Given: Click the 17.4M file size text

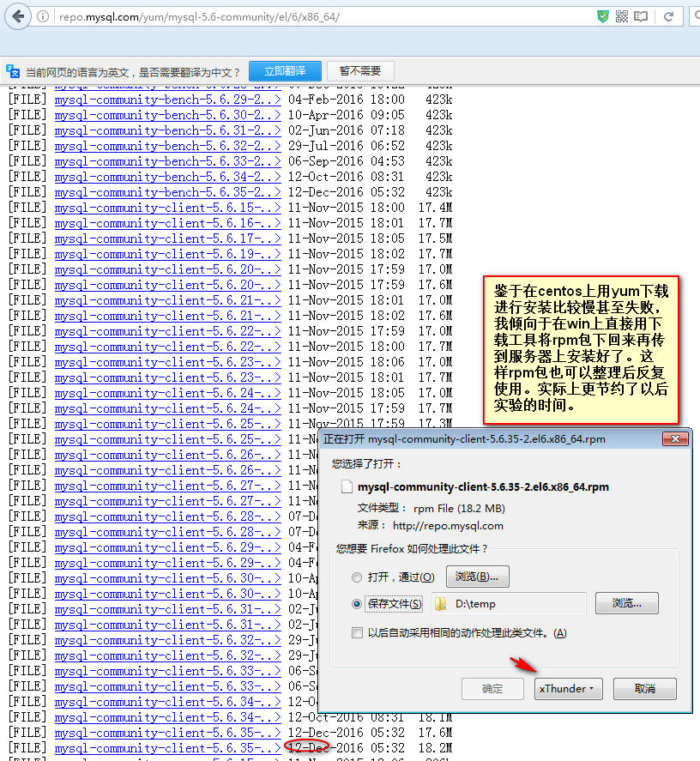Looking at the screenshot, I should click(x=436, y=208).
